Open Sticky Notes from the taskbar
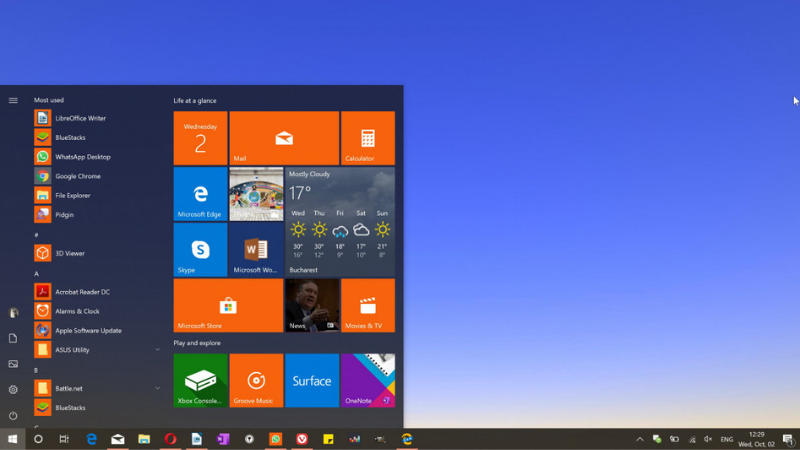Viewport: 800px width, 450px height. pos(328,439)
